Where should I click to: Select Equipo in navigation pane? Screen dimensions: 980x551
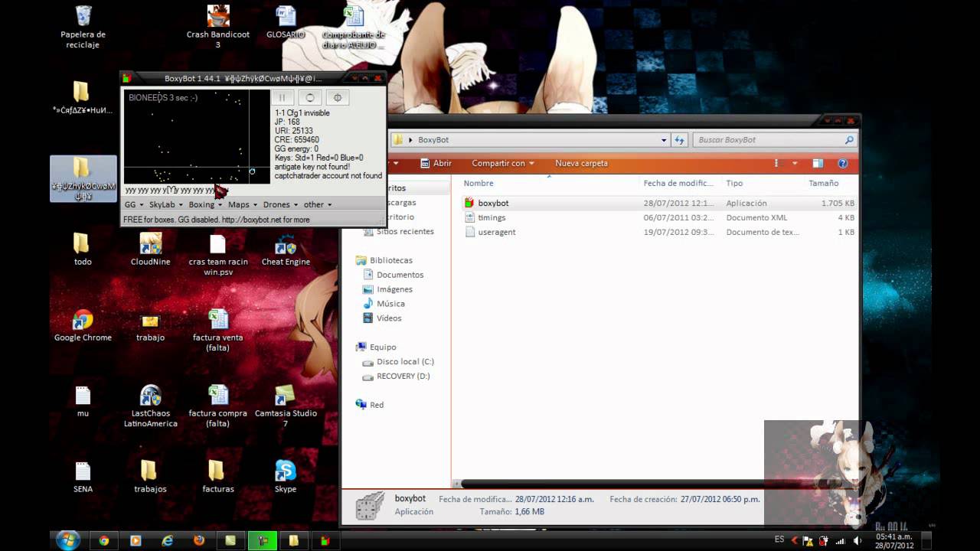click(x=376, y=347)
